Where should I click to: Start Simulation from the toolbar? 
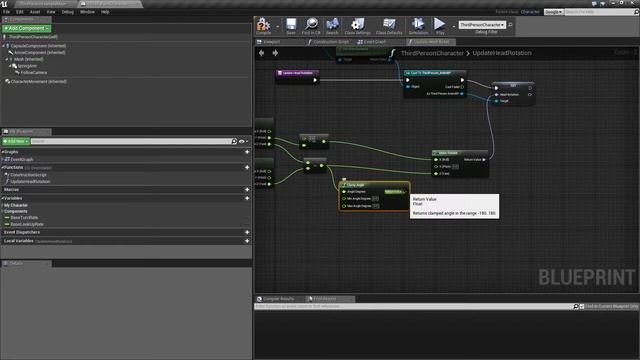click(418, 26)
